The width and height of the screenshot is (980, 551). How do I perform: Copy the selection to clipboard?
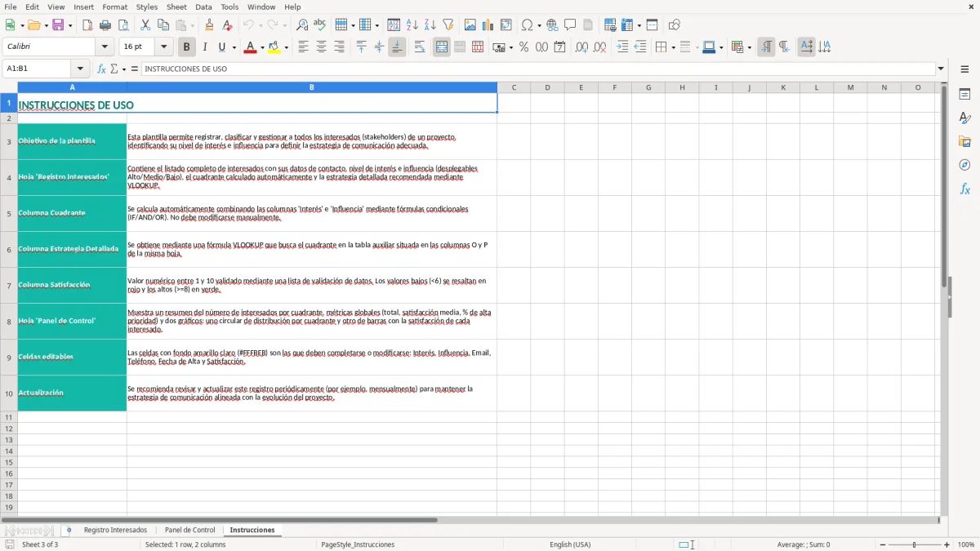(x=163, y=25)
